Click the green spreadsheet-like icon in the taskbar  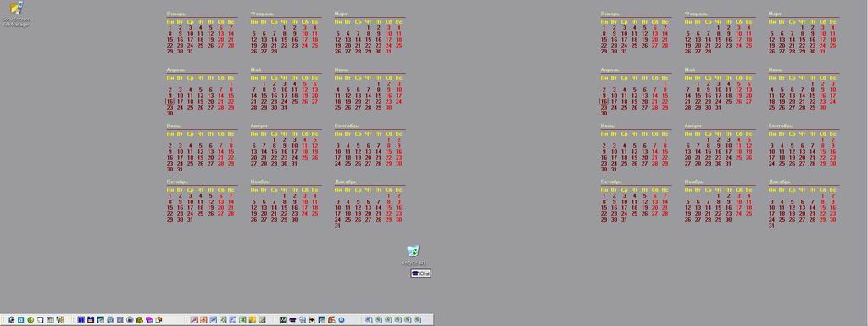click(x=242, y=320)
